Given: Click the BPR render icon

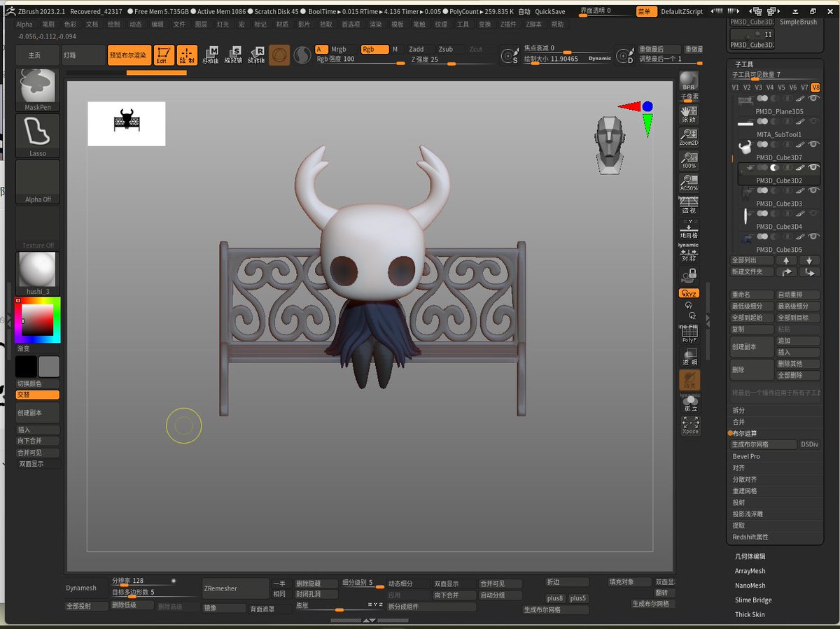Looking at the screenshot, I should click(689, 82).
